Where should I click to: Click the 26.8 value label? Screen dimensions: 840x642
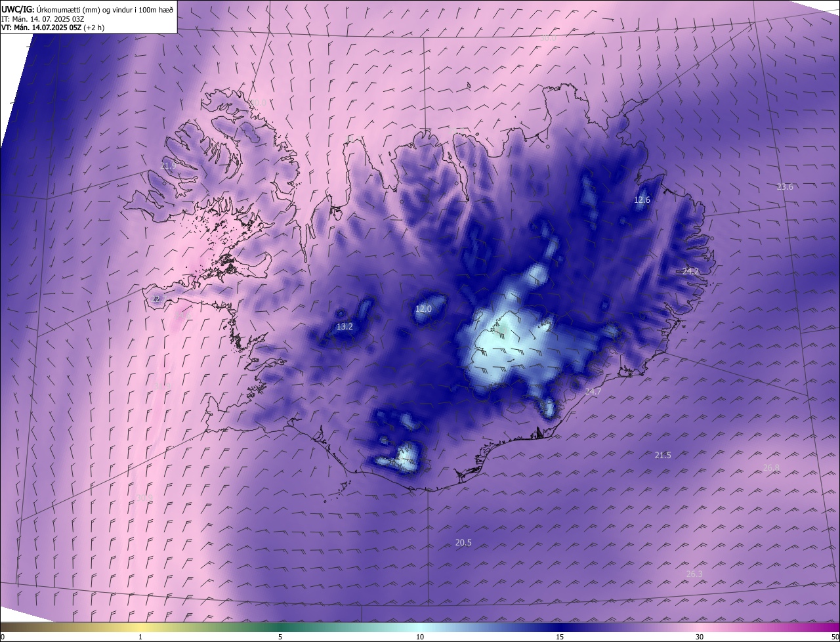(x=771, y=467)
